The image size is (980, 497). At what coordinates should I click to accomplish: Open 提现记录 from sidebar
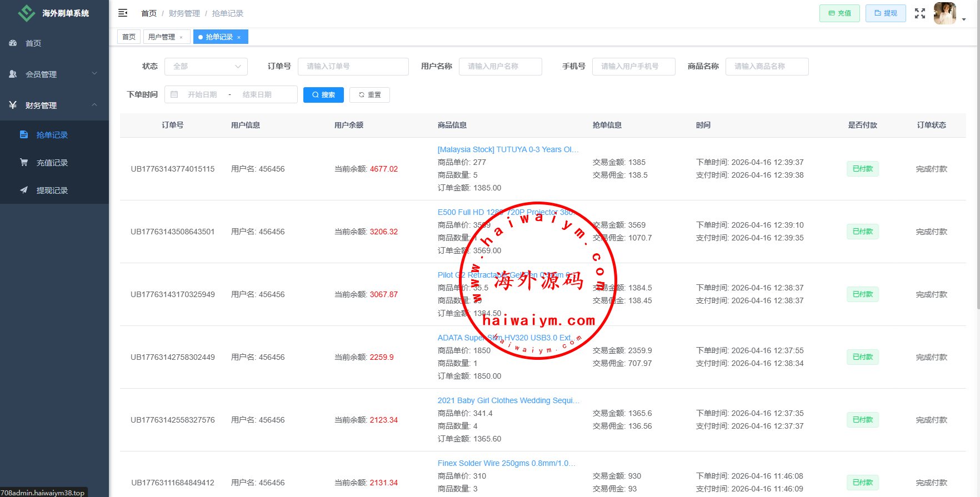pyautogui.click(x=52, y=190)
